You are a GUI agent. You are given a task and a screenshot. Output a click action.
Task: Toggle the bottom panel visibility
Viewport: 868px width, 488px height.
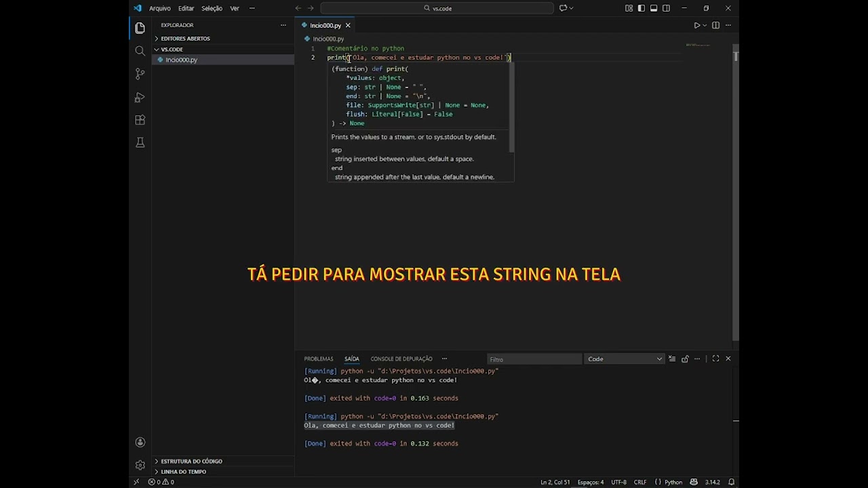(654, 8)
